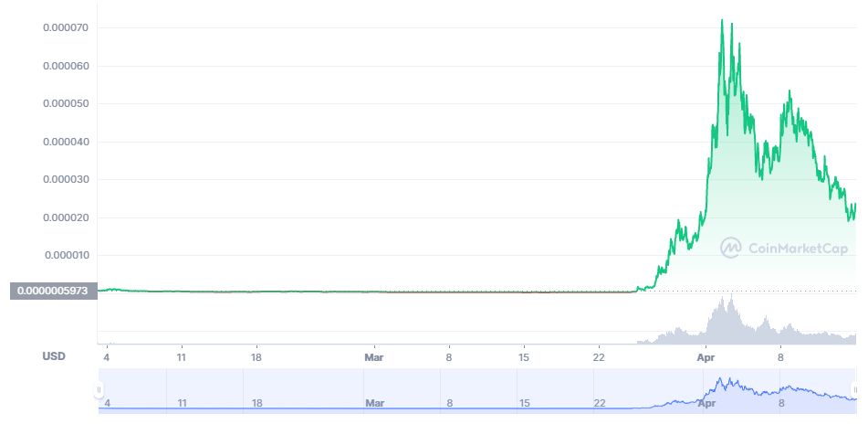
Task: Click the 11 date label on main x-axis
Action: click(x=181, y=357)
